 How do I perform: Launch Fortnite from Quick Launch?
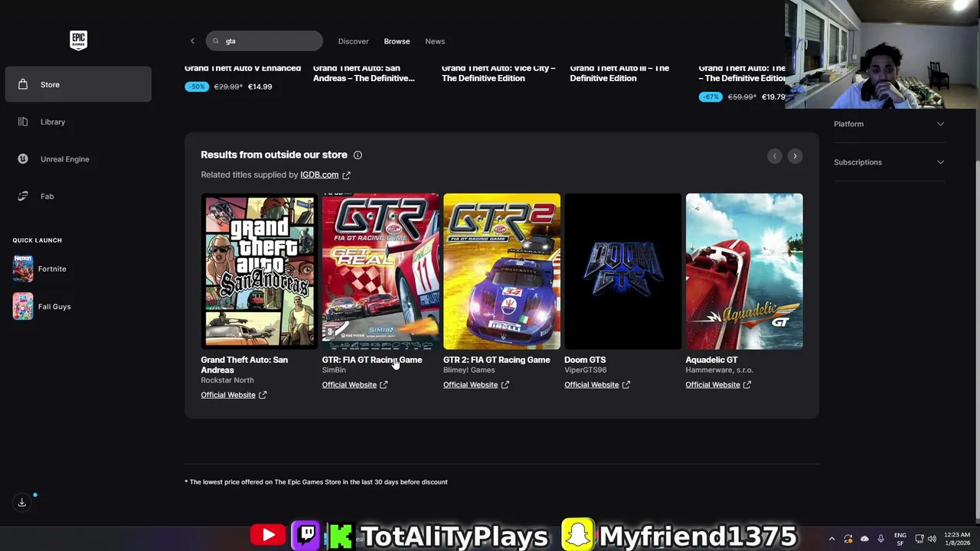tap(40, 269)
